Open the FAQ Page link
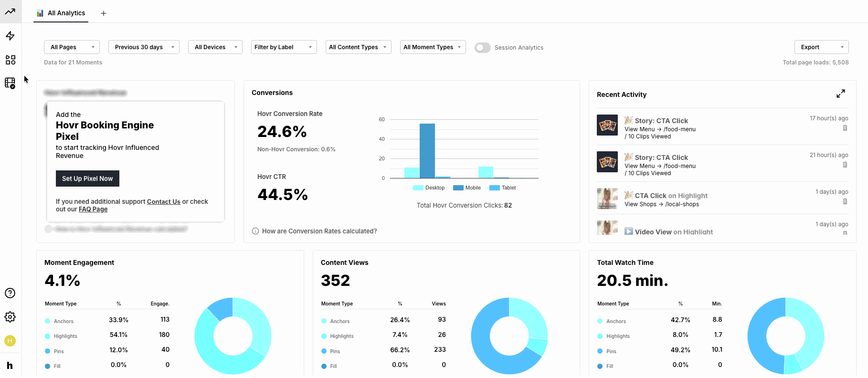868x378 pixels. (x=93, y=209)
